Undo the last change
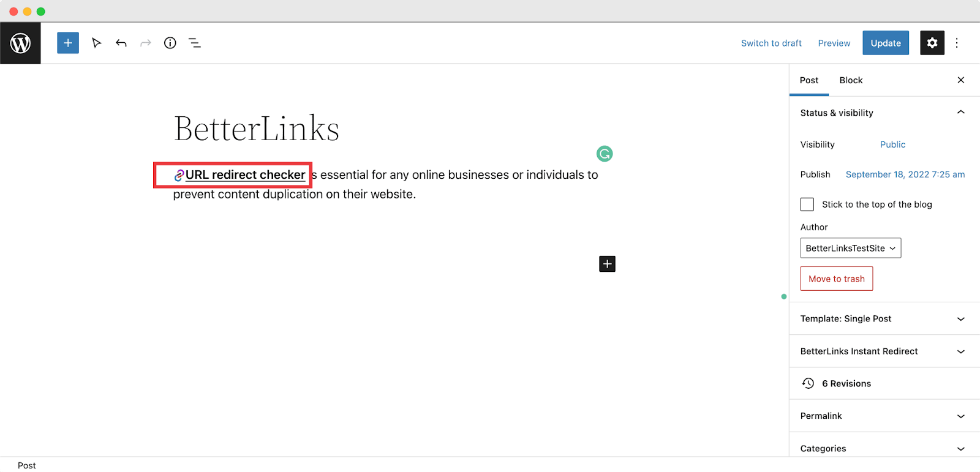 (121, 43)
